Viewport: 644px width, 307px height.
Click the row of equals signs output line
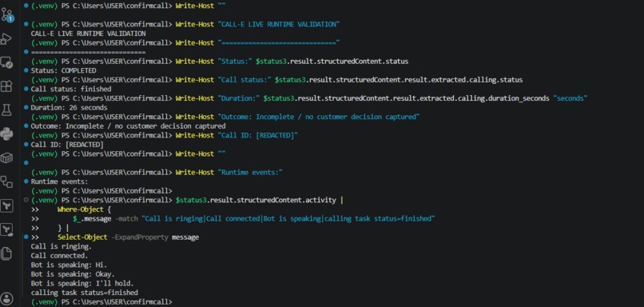88,52
